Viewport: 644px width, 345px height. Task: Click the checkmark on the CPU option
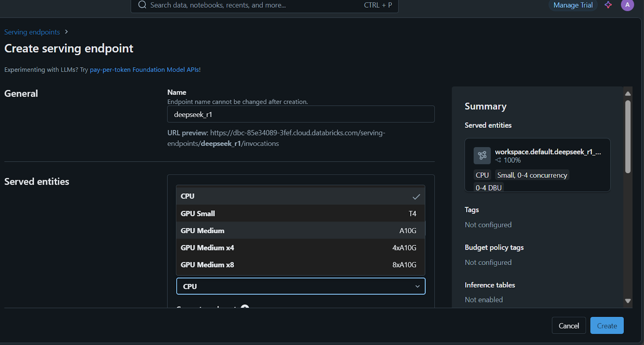pyautogui.click(x=416, y=197)
